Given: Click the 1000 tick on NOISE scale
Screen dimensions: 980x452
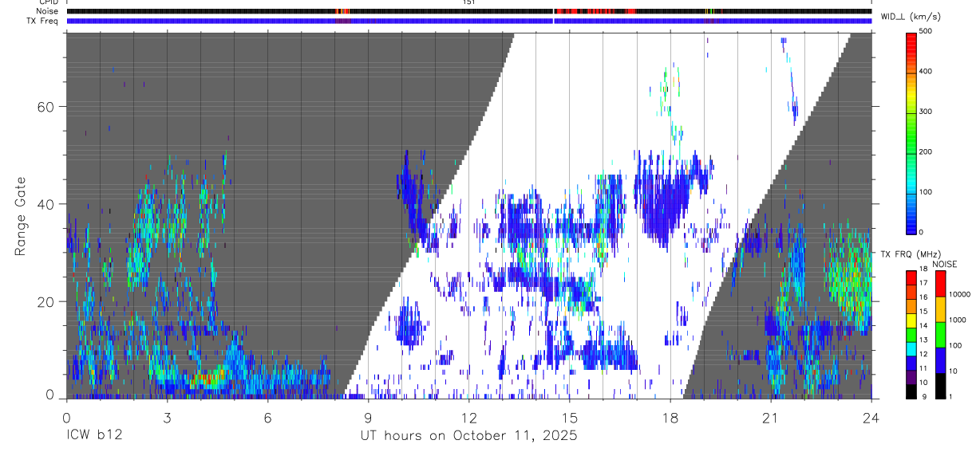Looking at the screenshot, I should (957, 319).
